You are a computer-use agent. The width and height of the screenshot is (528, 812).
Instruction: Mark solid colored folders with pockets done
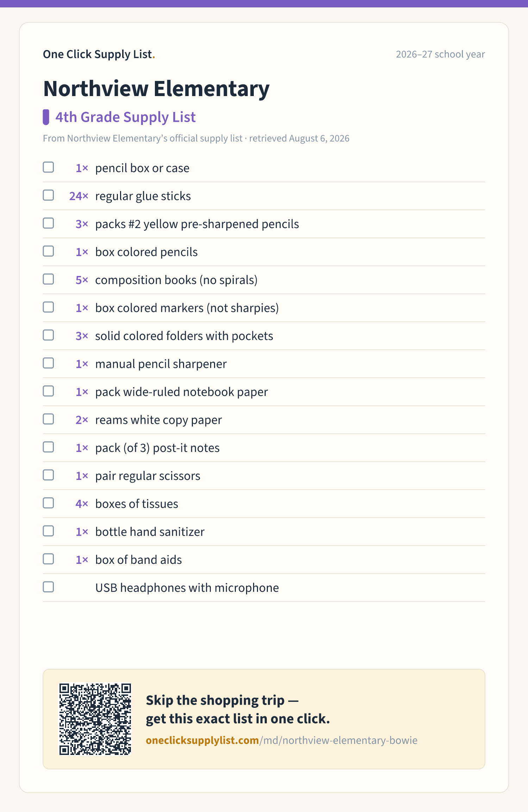pyautogui.click(x=48, y=335)
